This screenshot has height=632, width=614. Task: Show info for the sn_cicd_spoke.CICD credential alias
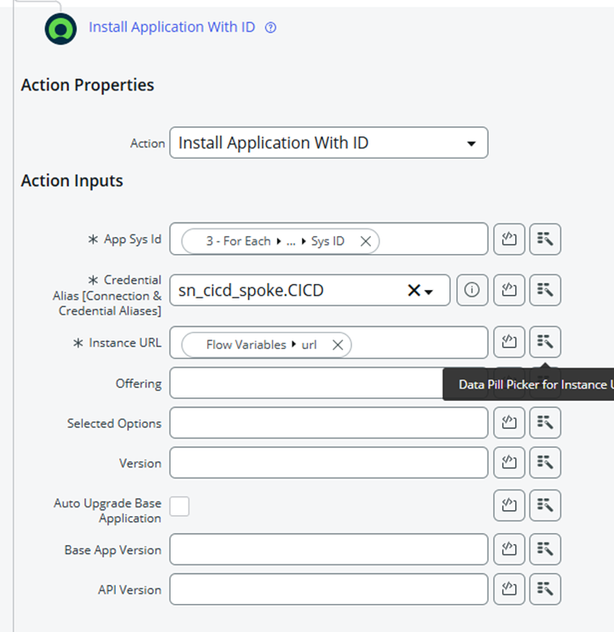[472, 290]
